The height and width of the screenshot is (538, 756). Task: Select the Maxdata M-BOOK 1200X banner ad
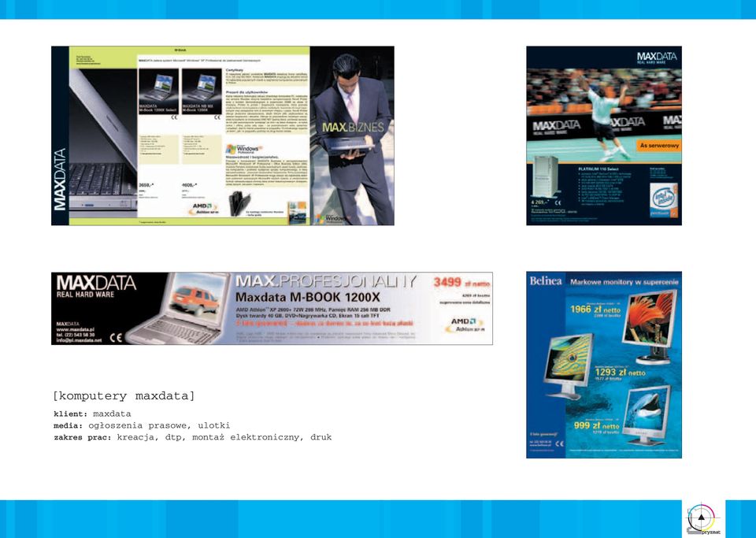click(x=272, y=309)
